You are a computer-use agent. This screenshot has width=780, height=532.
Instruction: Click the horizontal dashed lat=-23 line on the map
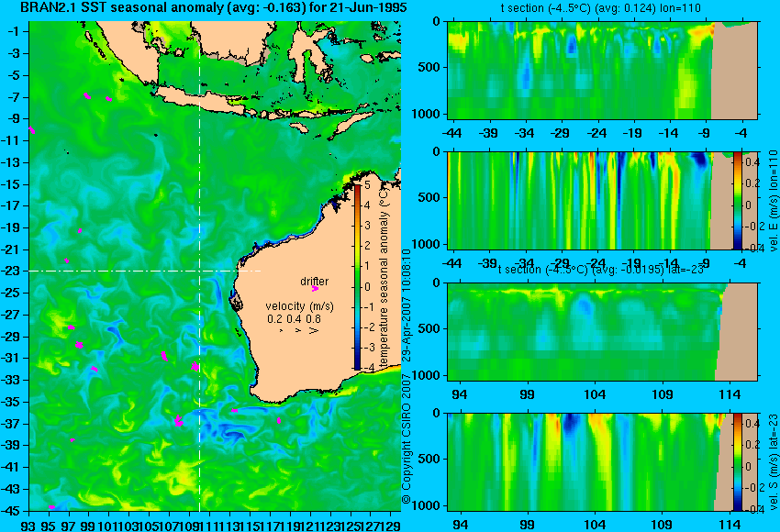coord(145,271)
